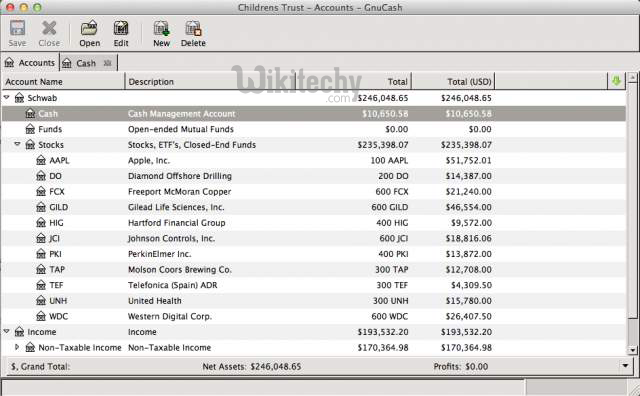Click the Close toolbar icon
The height and width of the screenshot is (396, 640).
(x=49, y=29)
